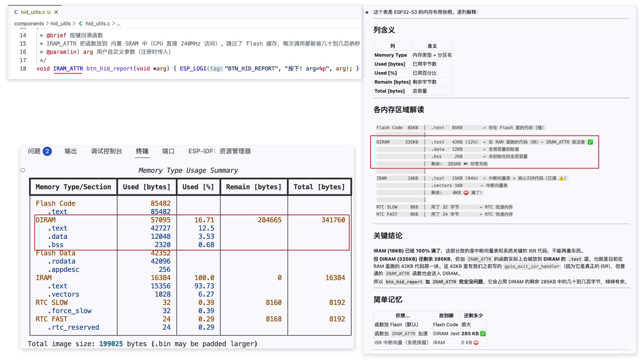Click the C file icon in the hid_utils.c tab
The image size is (644, 364).
click(x=16, y=12)
